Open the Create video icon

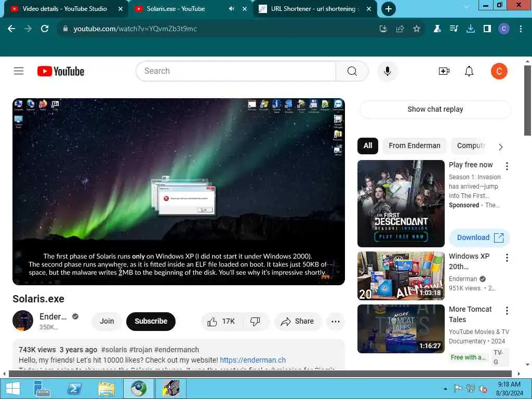pos(444,71)
